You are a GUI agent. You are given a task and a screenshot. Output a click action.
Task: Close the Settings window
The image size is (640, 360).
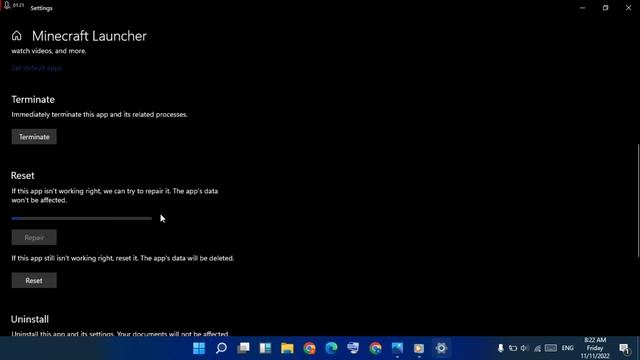pos(629,8)
